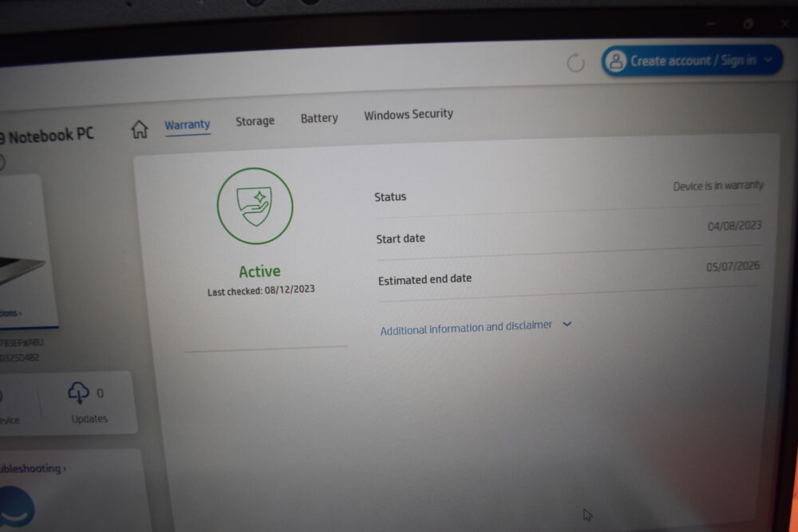798x532 pixels.
Task: Open the Warranty tab
Action: click(x=188, y=124)
